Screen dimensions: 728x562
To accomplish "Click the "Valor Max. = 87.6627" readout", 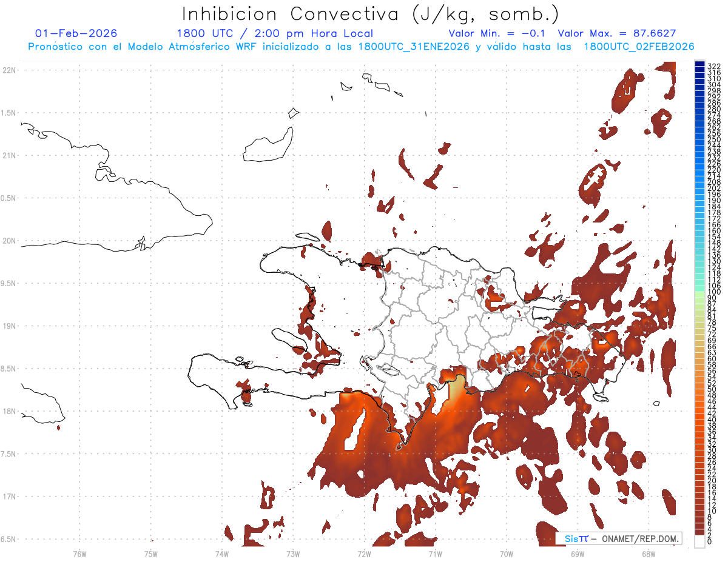I will coord(616,33).
